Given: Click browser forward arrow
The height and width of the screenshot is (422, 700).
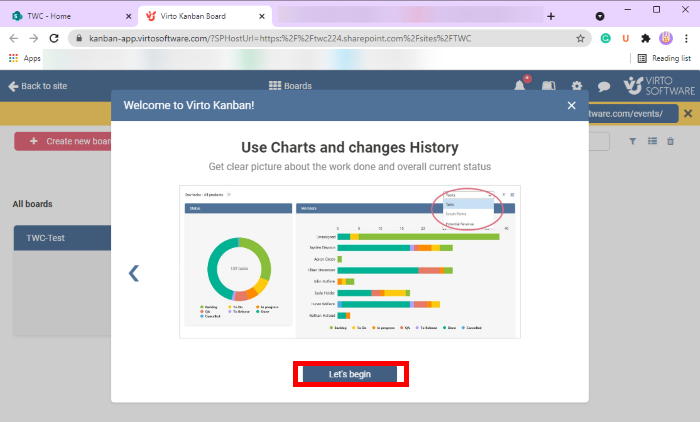Looking at the screenshot, I should pyautogui.click(x=34, y=38).
